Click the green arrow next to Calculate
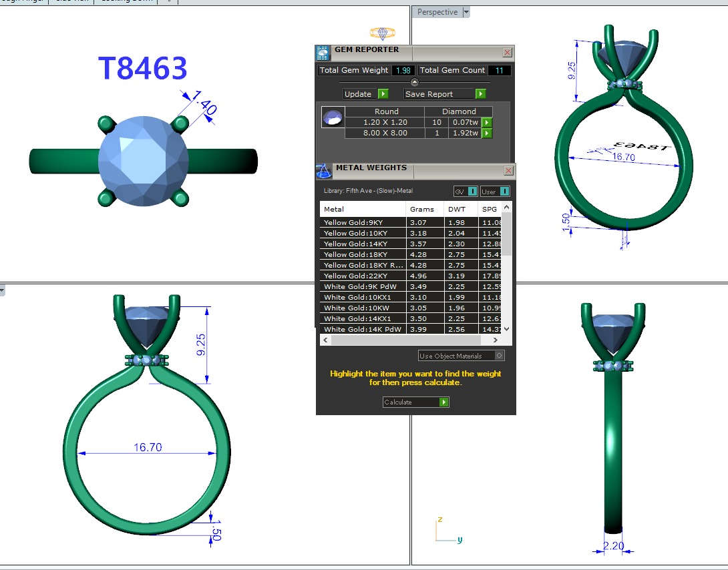Image resolution: width=728 pixels, height=570 pixels. [443, 402]
